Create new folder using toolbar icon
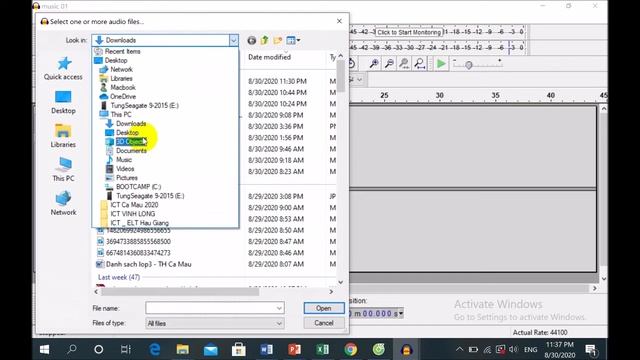This screenshot has height=360, width=640. pyautogui.click(x=278, y=40)
